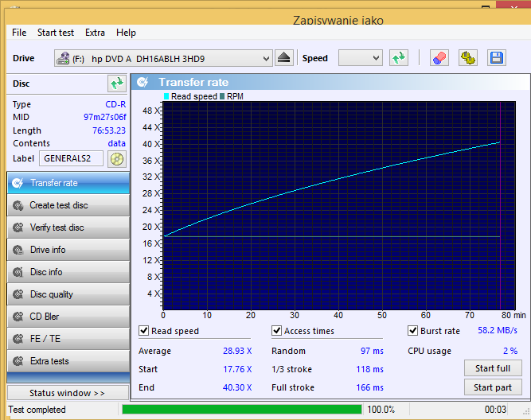Open the Extra menu

tap(95, 33)
